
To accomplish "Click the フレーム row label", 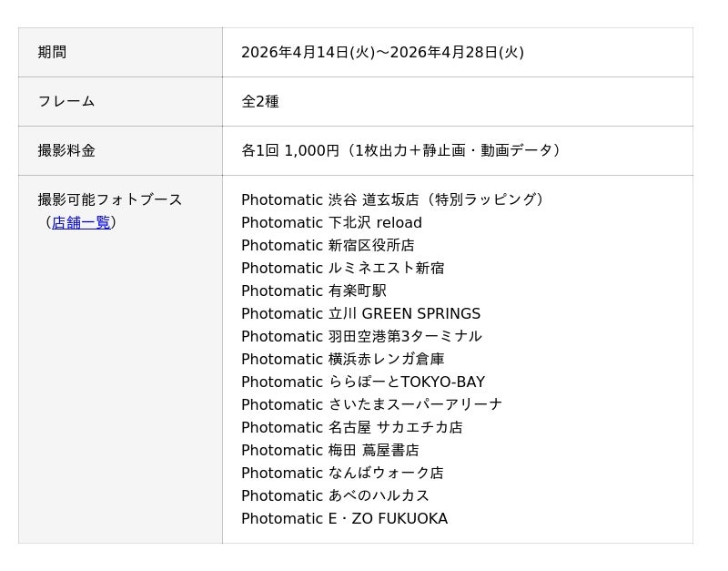I will pos(66,101).
